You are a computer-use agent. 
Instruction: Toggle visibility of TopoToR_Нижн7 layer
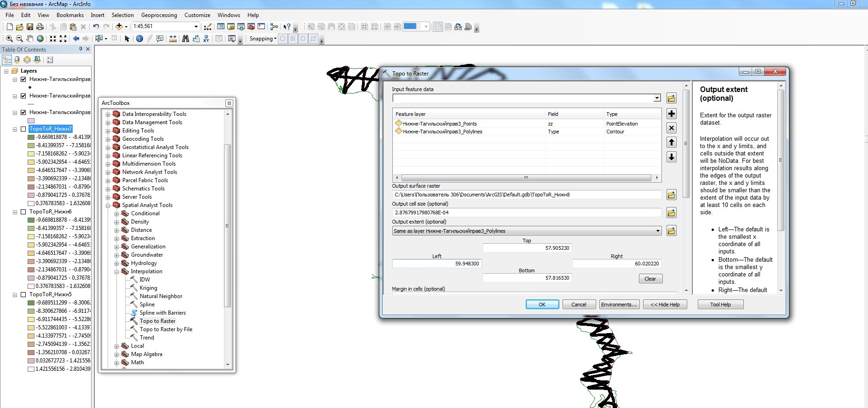[23, 129]
